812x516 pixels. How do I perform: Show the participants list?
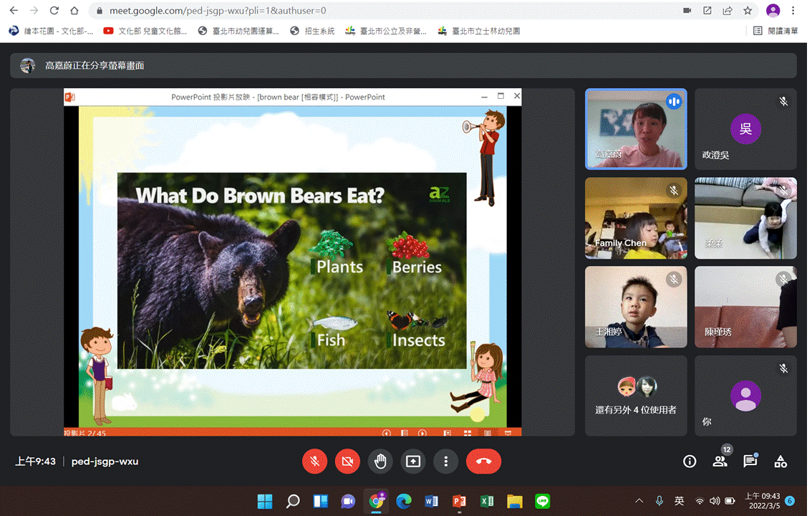(x=720, y=462)
